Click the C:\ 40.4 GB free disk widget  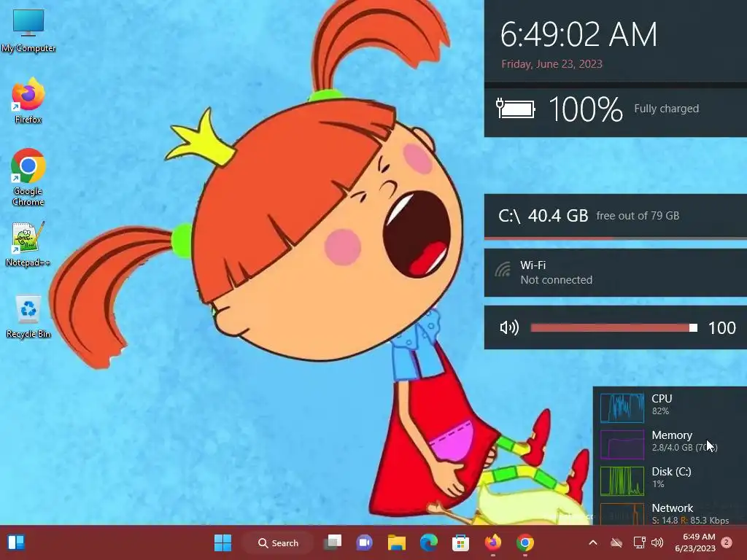pos(616,216)
